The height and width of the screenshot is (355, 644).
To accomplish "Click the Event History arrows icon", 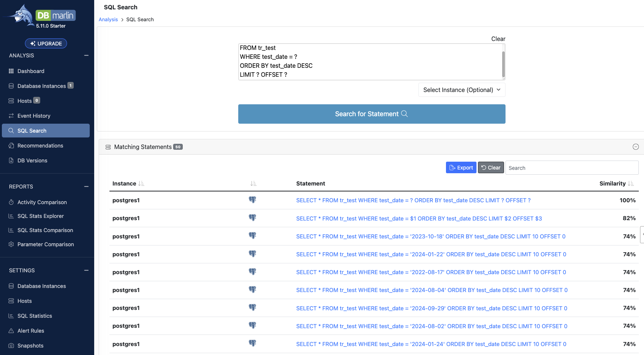I will click(x=11, y=116).
